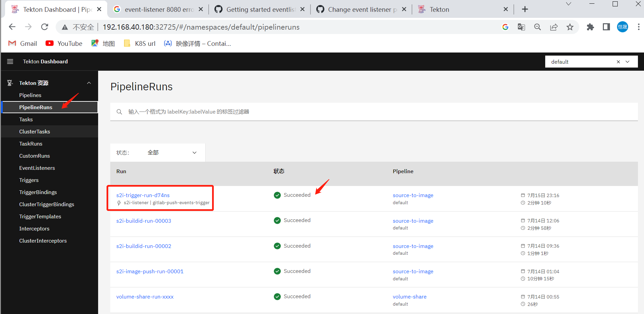Open the volume-share pipeline link
Screen dimensions: 644x314
coord(409,296)
